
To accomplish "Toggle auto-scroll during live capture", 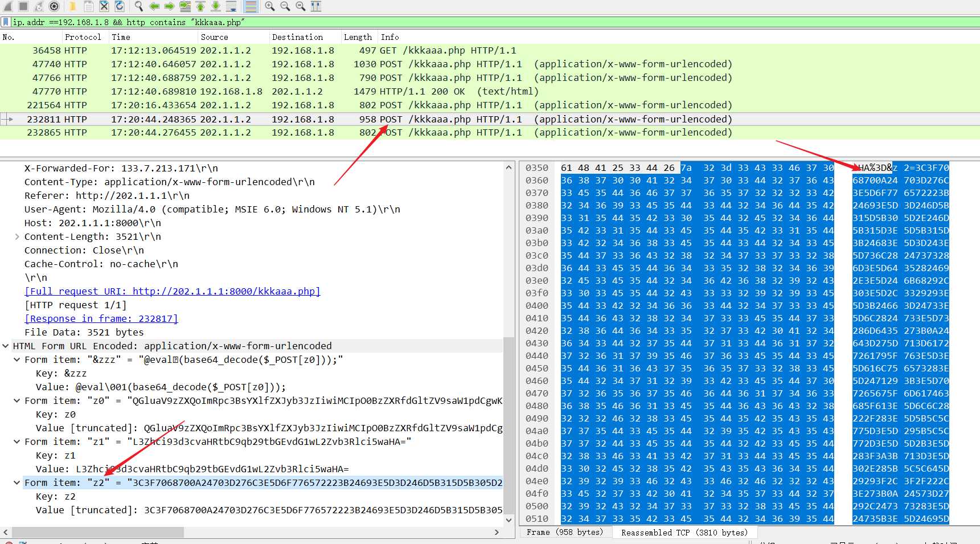I will tap(231, 6).
